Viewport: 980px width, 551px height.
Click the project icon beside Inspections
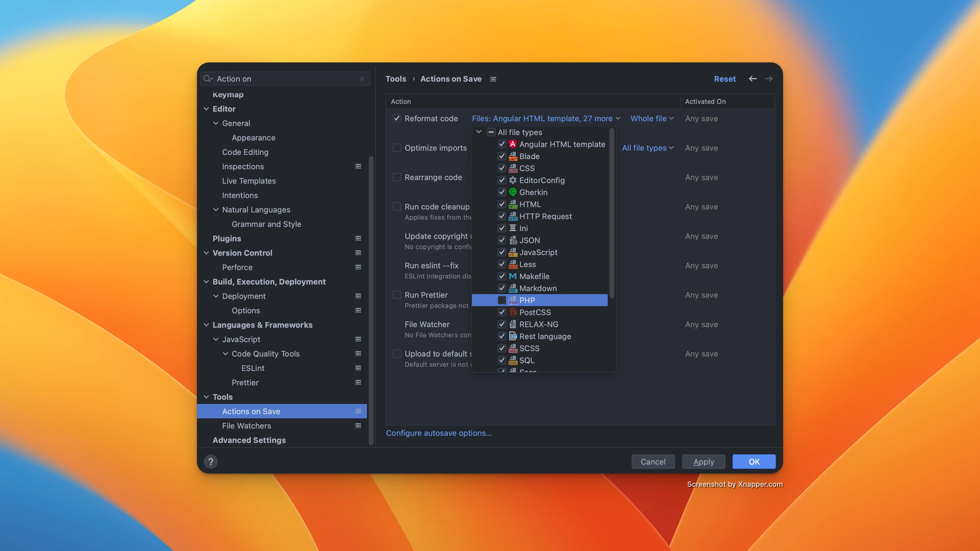(358, 166)
